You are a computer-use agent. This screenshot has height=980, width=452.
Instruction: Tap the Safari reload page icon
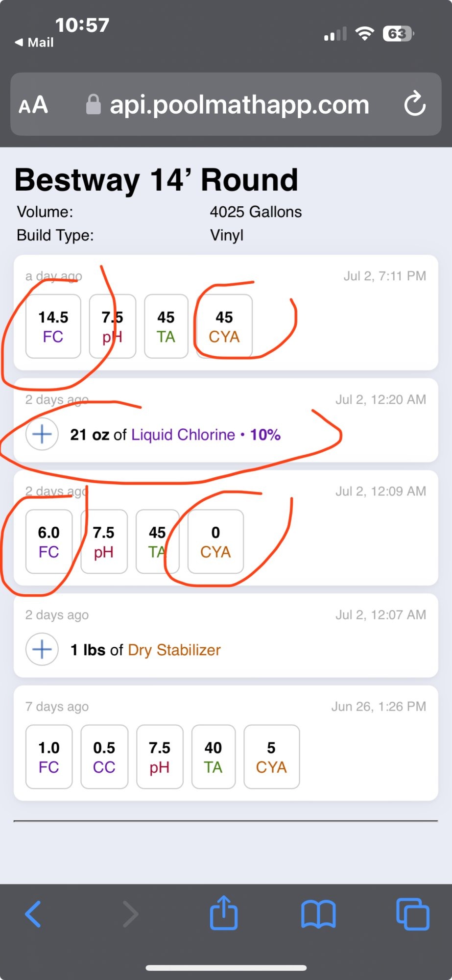(415, 103)
